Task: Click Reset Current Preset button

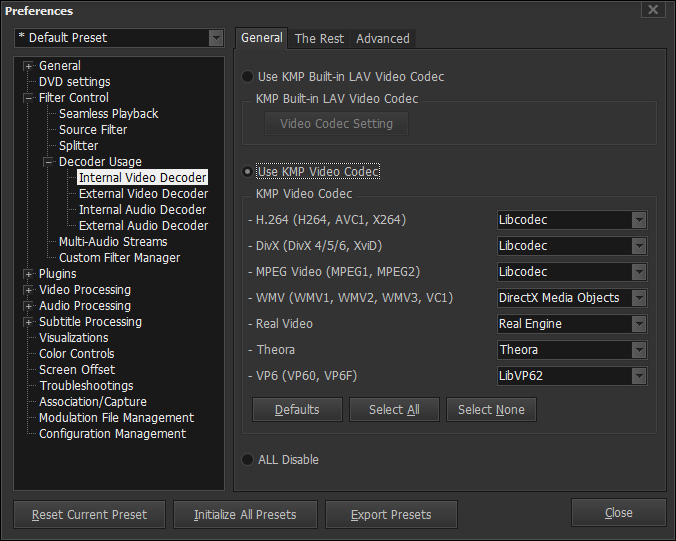Action: point(89,515)
